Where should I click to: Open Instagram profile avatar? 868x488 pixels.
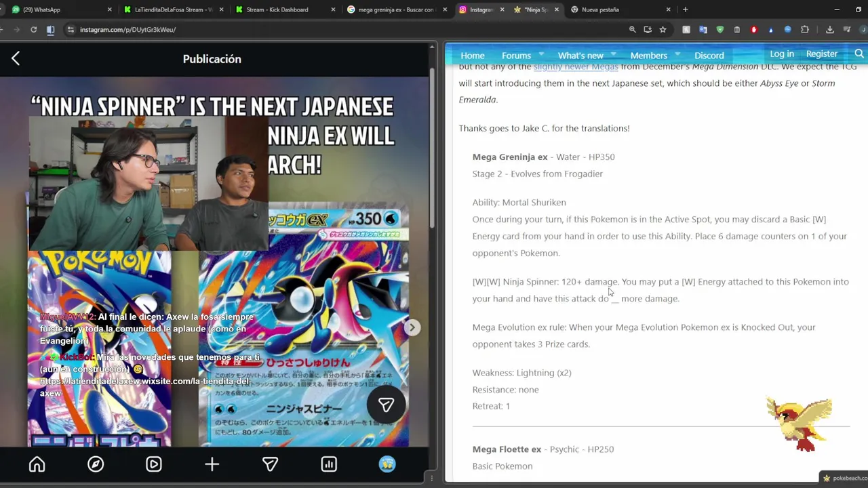coord(387,464)
